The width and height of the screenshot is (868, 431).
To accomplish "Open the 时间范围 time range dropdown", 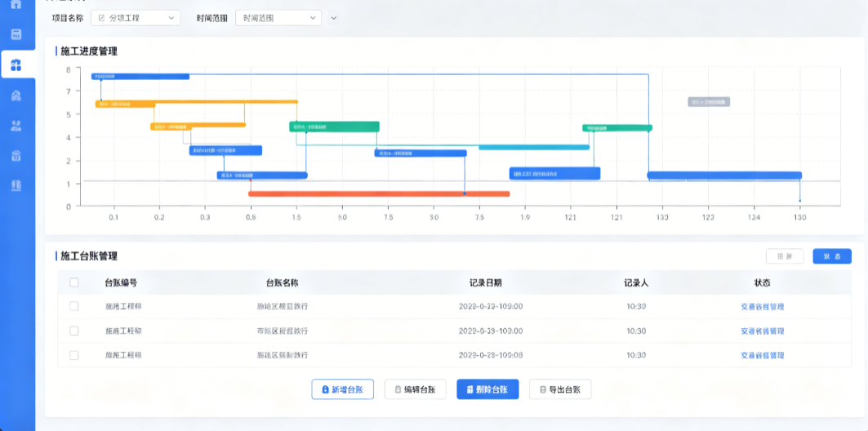I will tap(278, 18).
